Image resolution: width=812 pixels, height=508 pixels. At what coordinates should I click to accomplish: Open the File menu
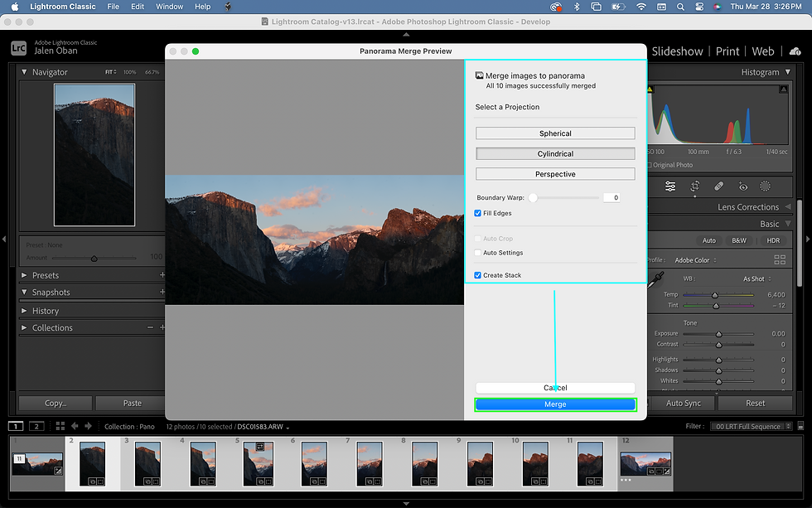(113, 7)
